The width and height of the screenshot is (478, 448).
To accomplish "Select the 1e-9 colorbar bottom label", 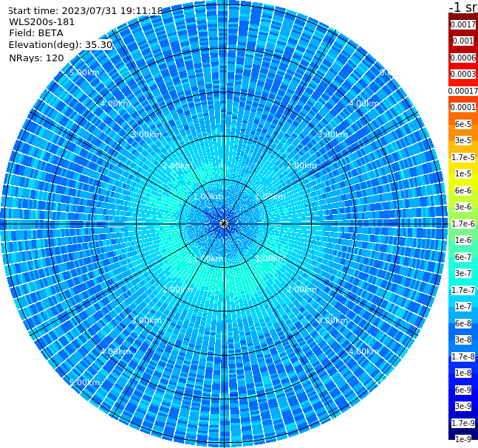I will click(463, 439).
